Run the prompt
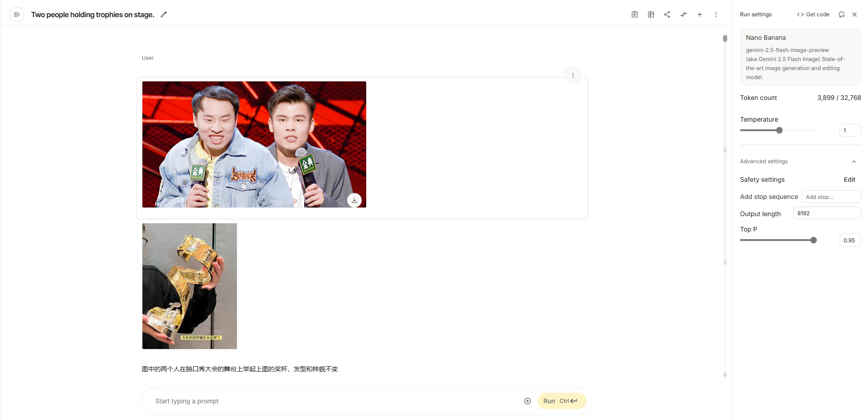Viewport: 868px width, 420px height. 562,401
